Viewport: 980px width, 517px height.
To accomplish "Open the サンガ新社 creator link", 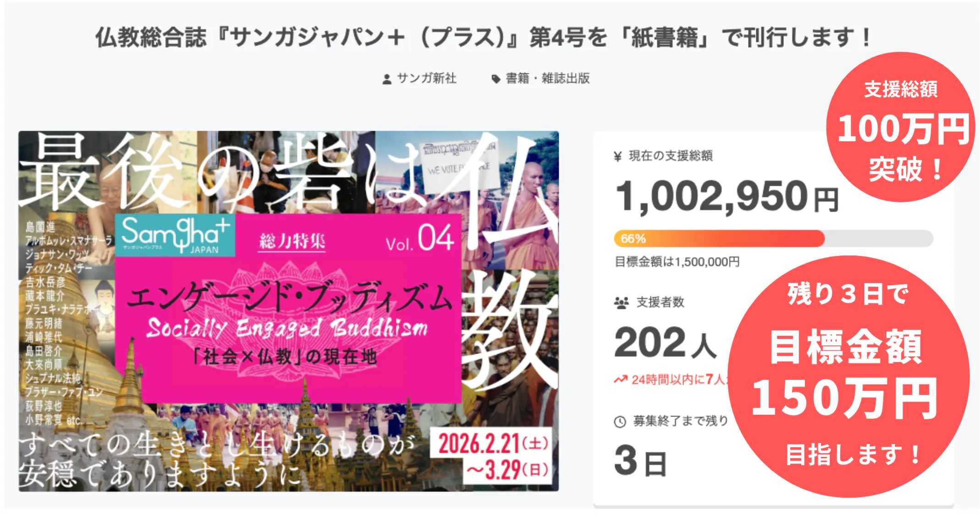I will pyautogui.click(x=426, y=78).
